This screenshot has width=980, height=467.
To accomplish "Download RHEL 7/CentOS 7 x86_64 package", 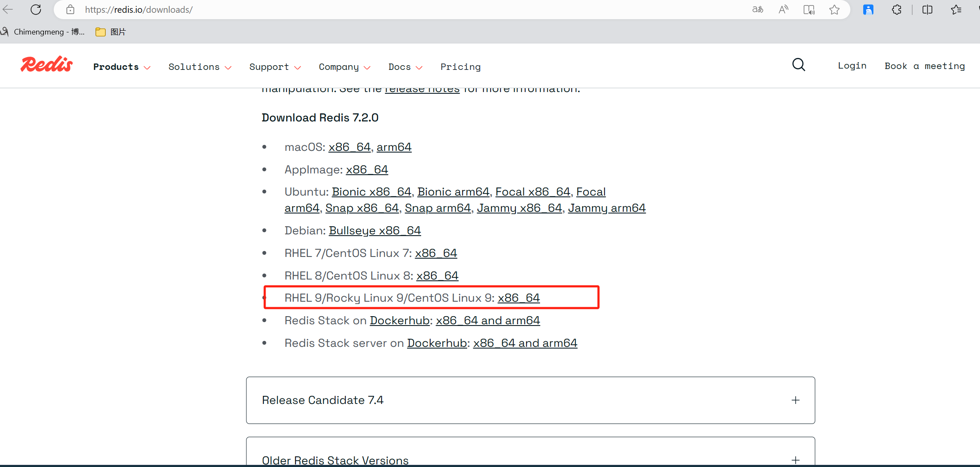I will [x=436, y=253].
